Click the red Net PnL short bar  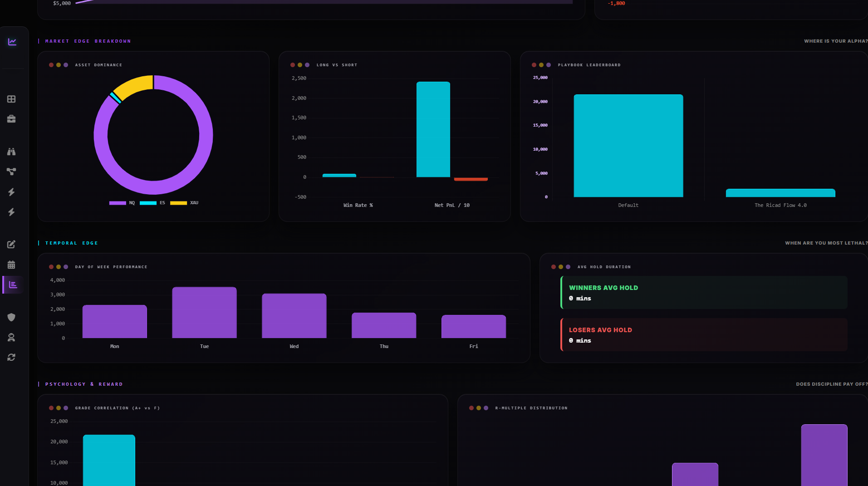(471, 179)
